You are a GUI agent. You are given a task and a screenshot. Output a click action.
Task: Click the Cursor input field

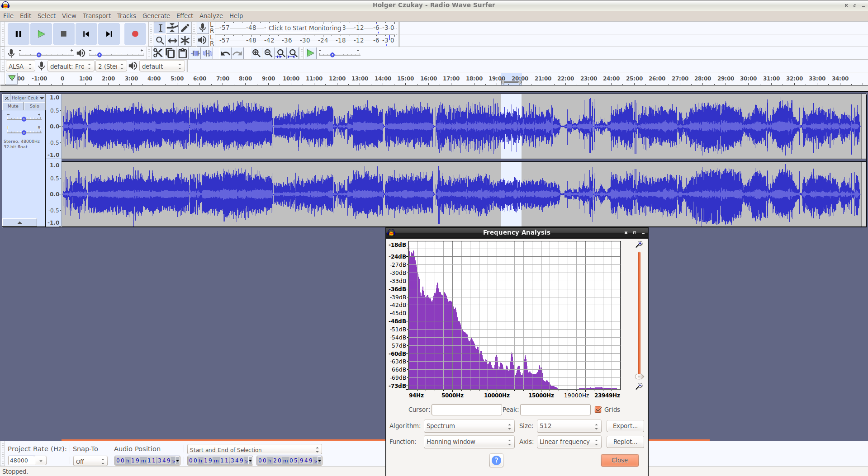(x=466, y=410)
